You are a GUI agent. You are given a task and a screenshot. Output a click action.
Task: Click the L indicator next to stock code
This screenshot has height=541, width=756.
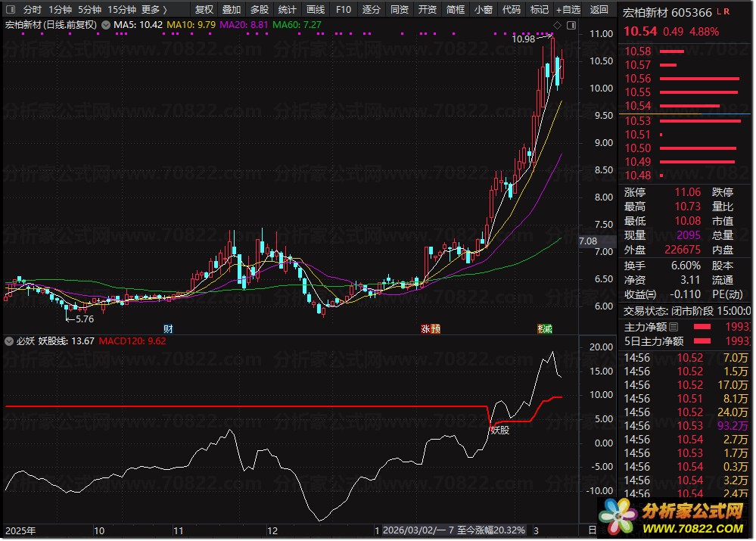(x=718, y=12)
